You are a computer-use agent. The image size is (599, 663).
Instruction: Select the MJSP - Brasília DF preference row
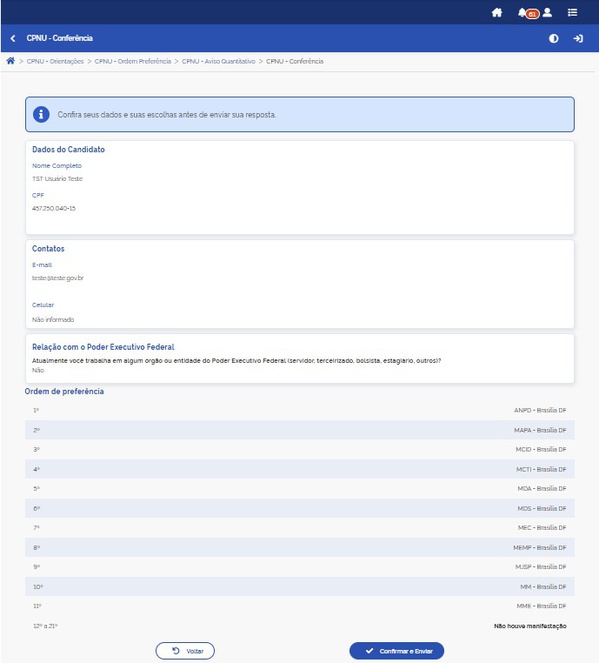pyautogui.click(x=300, y=567)
